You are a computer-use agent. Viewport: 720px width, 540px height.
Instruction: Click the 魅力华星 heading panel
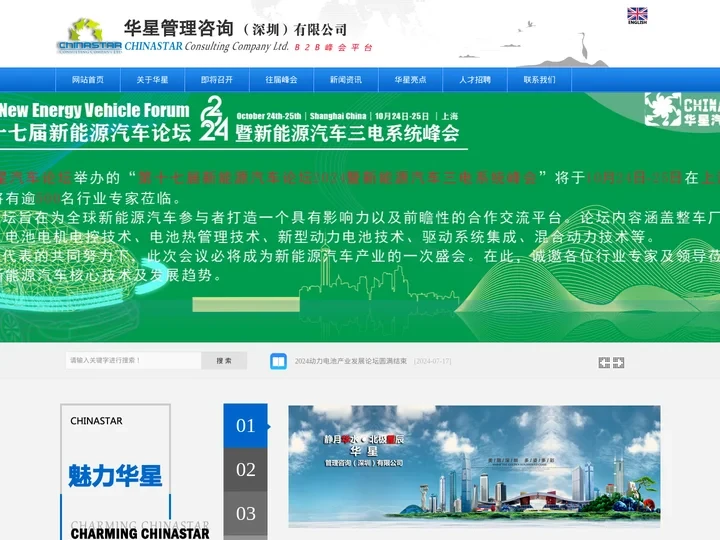(x=115, y=476)
